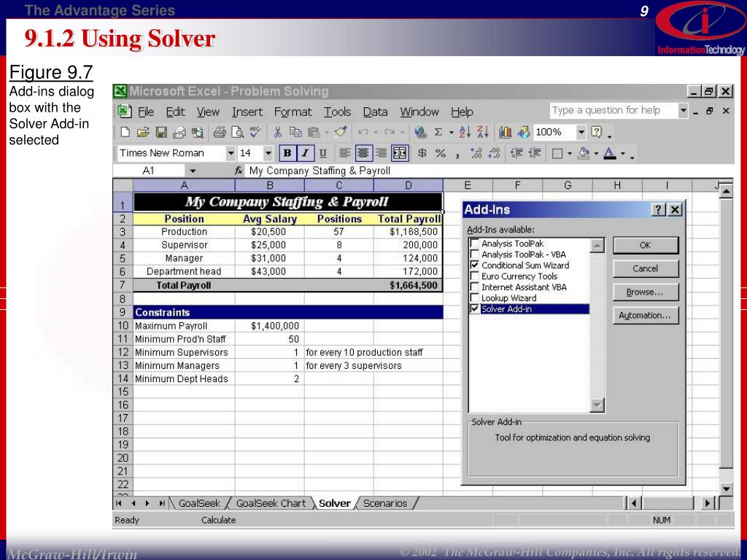The height and width of the screenshot is (560, 747).
Task: Click the Open folder icon
Action: click(143, 132)
